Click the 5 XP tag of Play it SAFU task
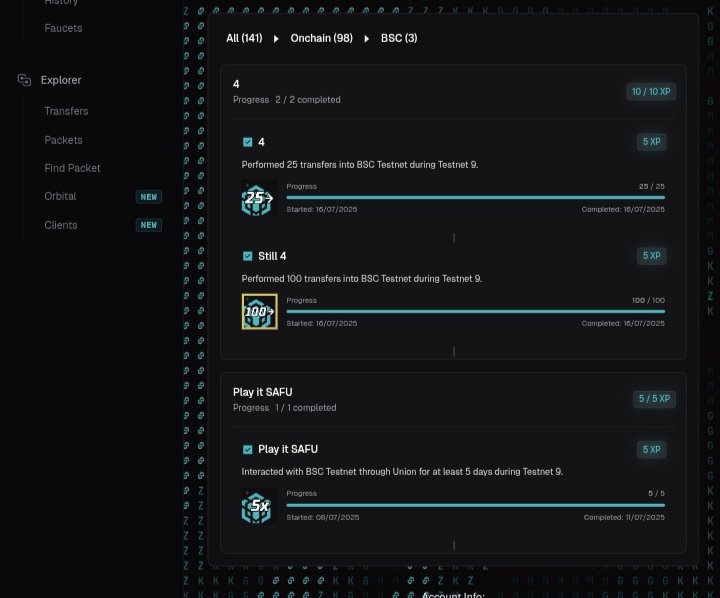This screenshot has width=720, height=598. [x=651, y=450]
